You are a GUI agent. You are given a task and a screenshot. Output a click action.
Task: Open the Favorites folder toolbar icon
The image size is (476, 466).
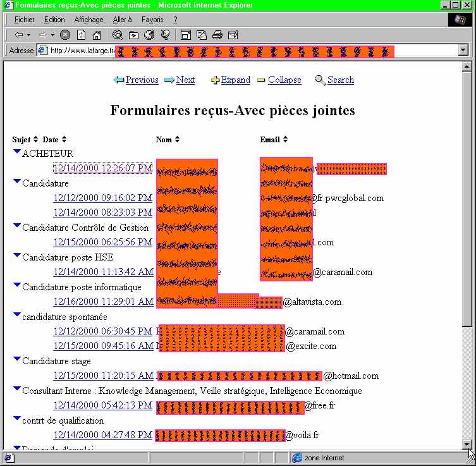point(133,35)
